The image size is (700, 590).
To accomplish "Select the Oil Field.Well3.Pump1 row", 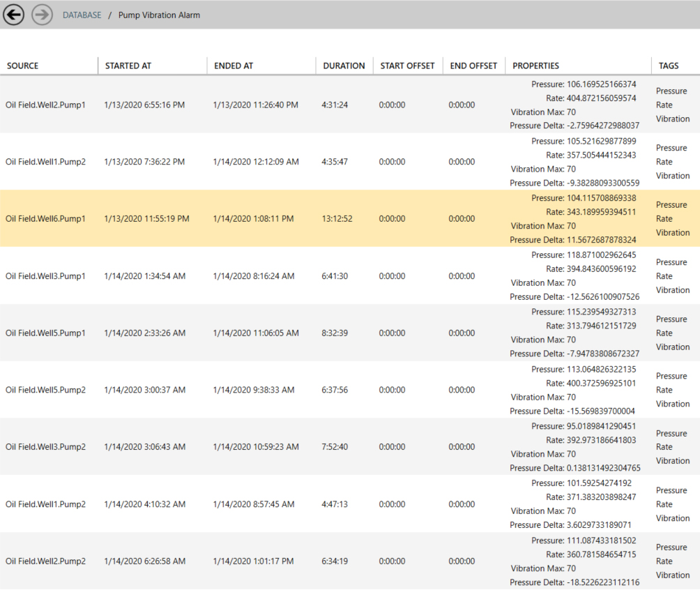I will click(x=45, y=276).
